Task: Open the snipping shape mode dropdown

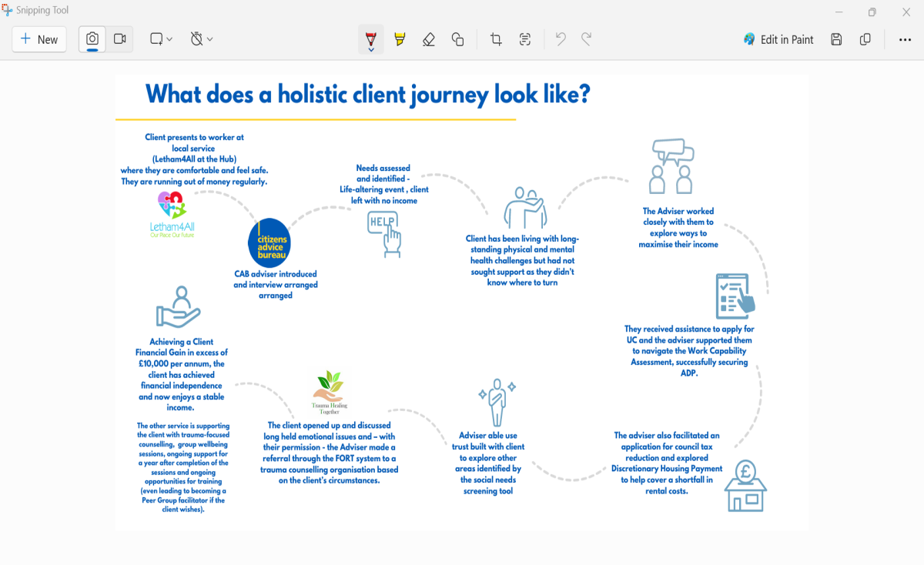Action: pos(161,39)
